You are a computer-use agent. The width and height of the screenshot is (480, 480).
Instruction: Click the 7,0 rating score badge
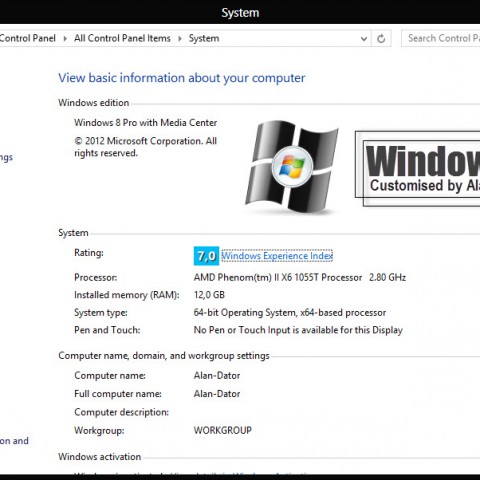pyautogui.click(x=206, y=256)
